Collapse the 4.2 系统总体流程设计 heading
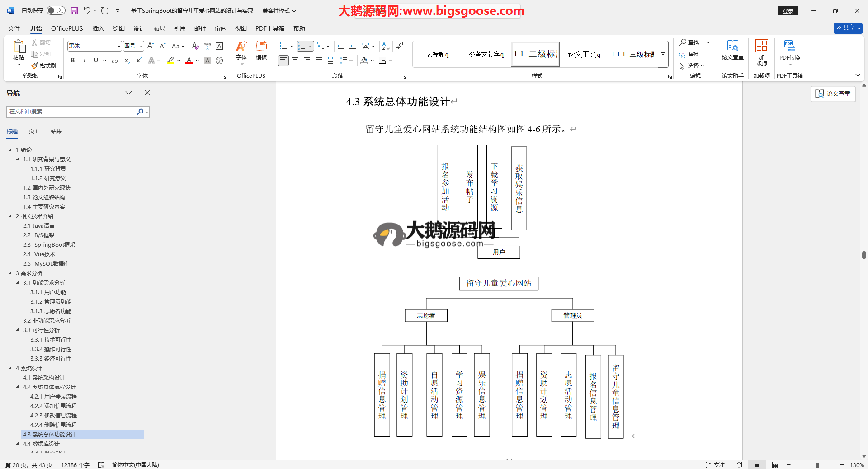 18,387
